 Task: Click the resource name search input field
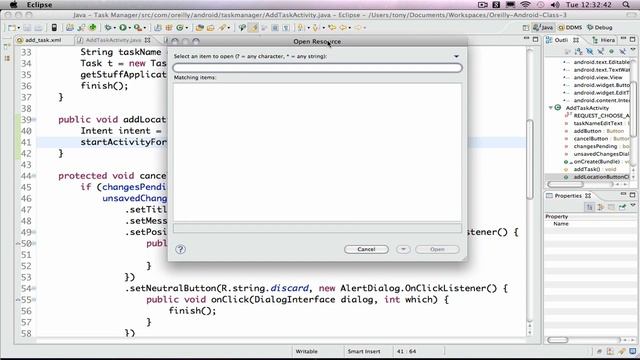(317, 68)
